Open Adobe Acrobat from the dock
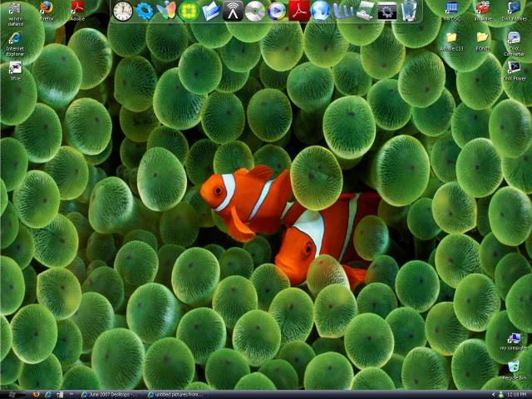Viewport: 532px width, 399px height. click(299, 11)
